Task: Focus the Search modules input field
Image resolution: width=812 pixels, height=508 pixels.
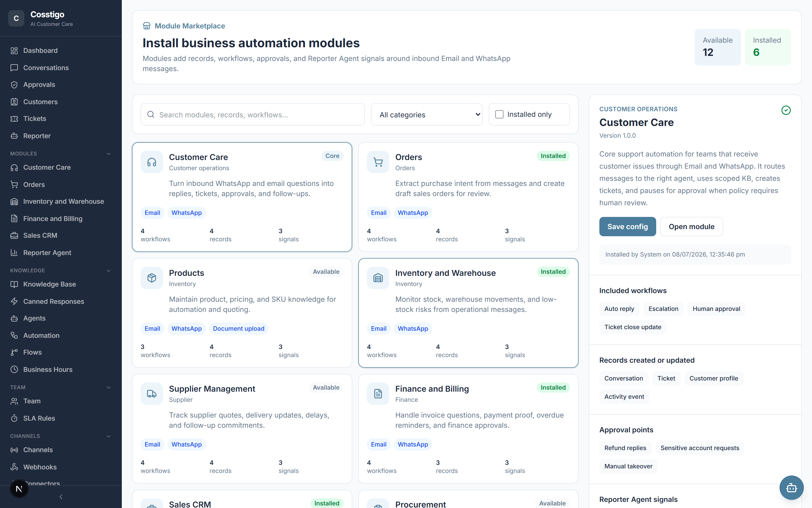Action: [x=253, y=115]
